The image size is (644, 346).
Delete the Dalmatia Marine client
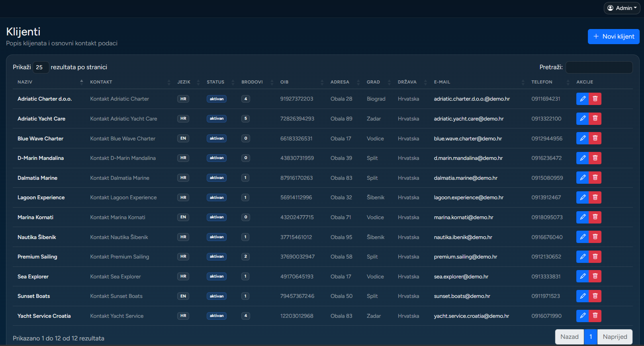(x=595, y=178)
